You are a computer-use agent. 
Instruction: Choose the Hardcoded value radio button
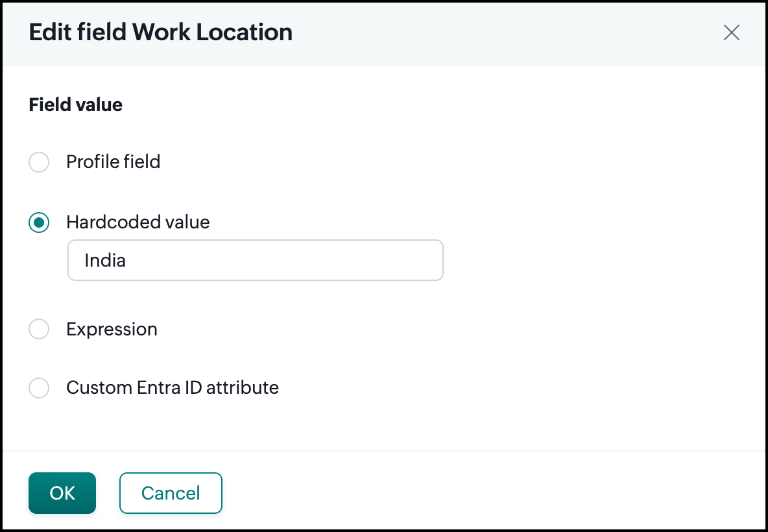pyautogui.click(x=39, y=223)
